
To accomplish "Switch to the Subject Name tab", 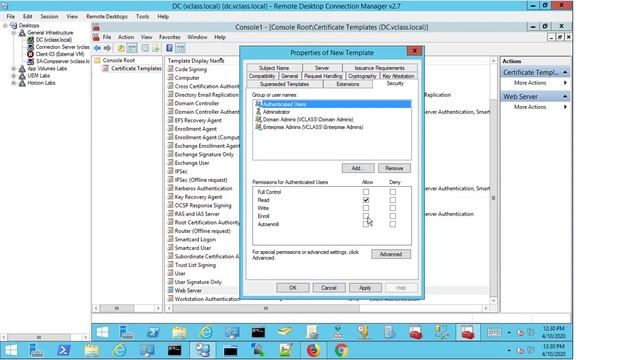I will tap(274, 68).
